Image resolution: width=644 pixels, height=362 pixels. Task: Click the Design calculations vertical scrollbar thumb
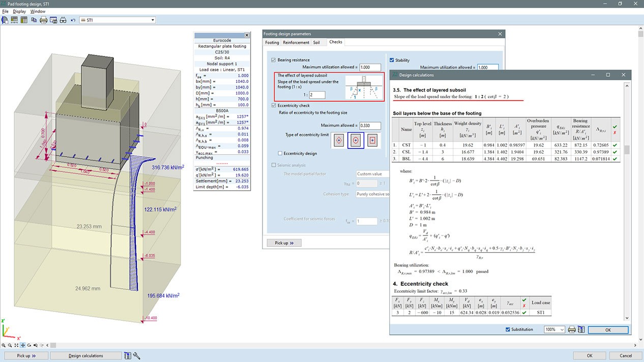[627, 149]
